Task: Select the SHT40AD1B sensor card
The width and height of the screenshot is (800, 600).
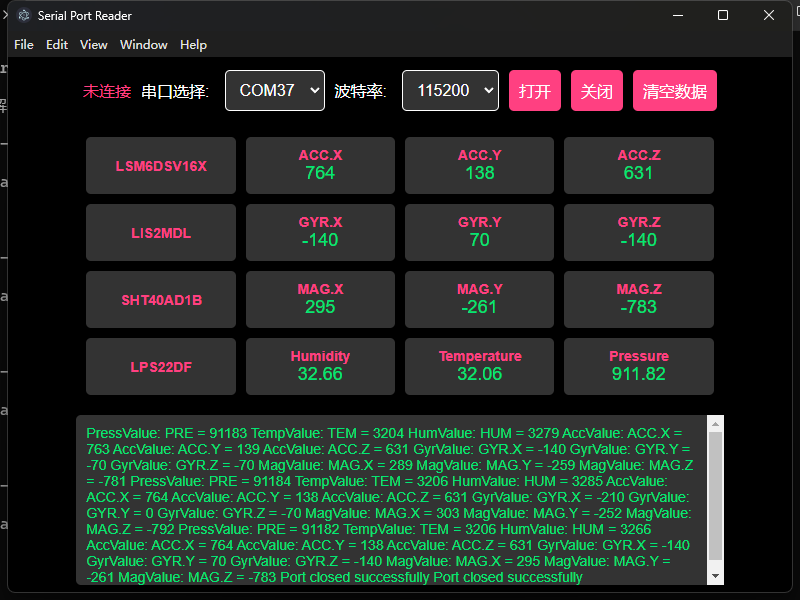Action: pos(161,299)
